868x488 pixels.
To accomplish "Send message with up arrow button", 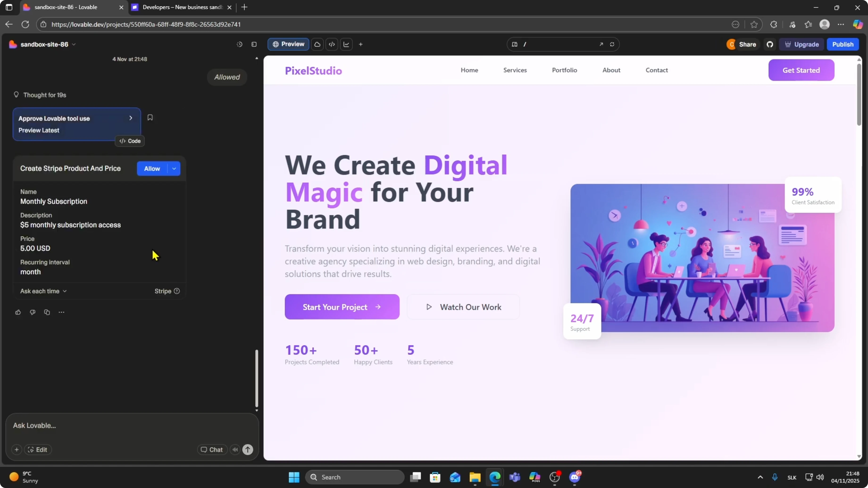I will tap(248, 450).
